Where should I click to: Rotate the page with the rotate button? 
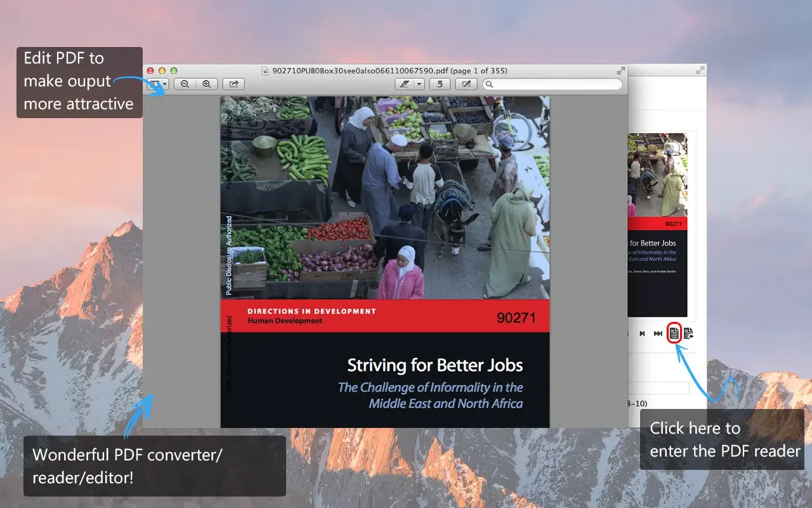(x=440, y=84)
